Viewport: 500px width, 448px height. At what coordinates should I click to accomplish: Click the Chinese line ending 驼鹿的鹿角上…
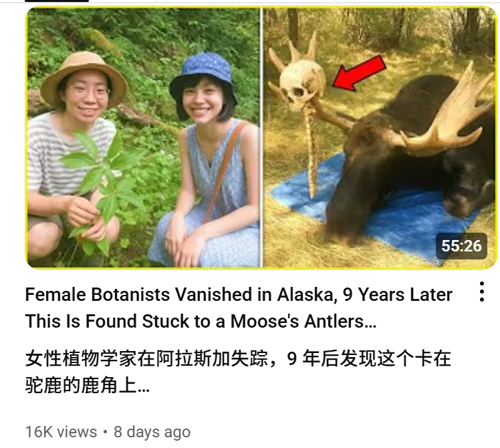[88, 385]
